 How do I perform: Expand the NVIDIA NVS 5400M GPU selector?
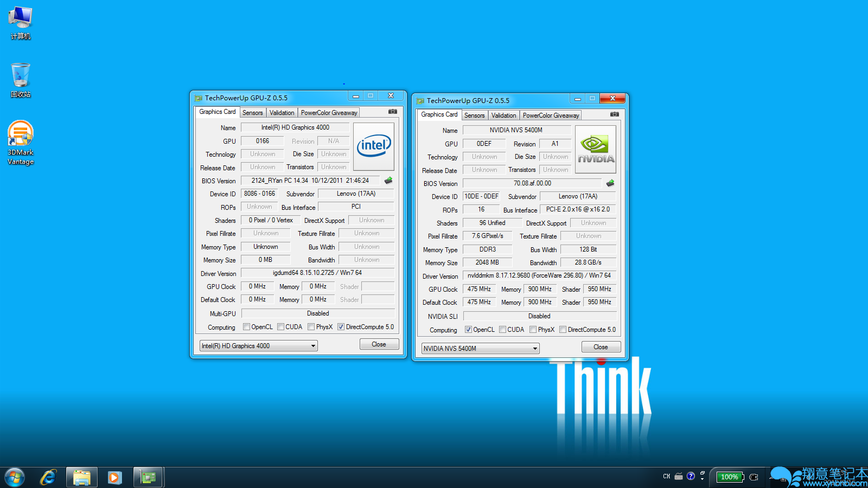coord(481,349)
